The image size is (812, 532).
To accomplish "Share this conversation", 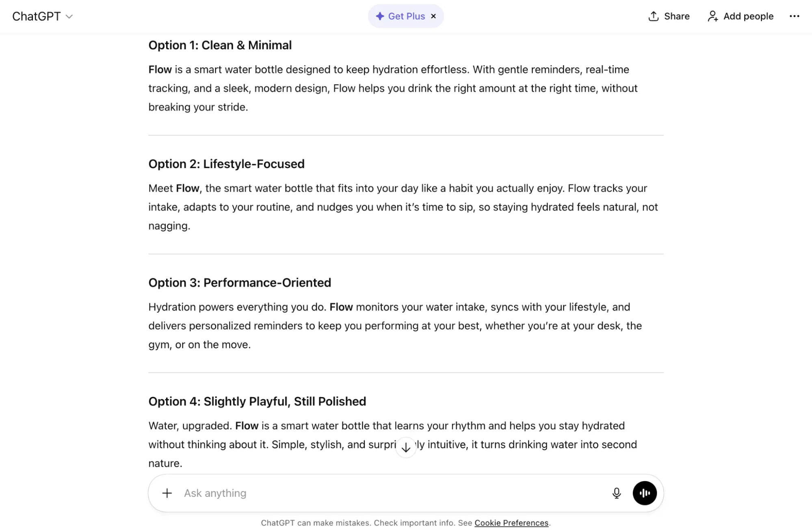I will pos(669,16).
